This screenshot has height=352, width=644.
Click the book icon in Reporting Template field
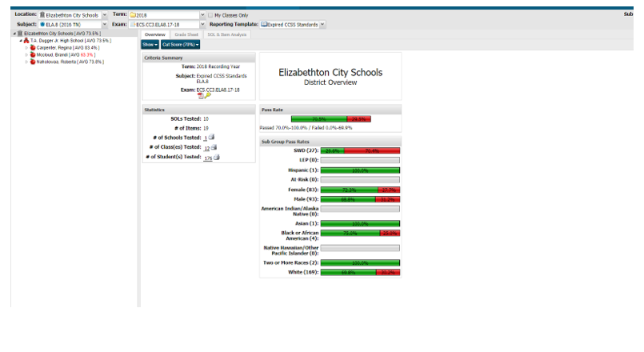pyautogui.click(x=264, y=24)
